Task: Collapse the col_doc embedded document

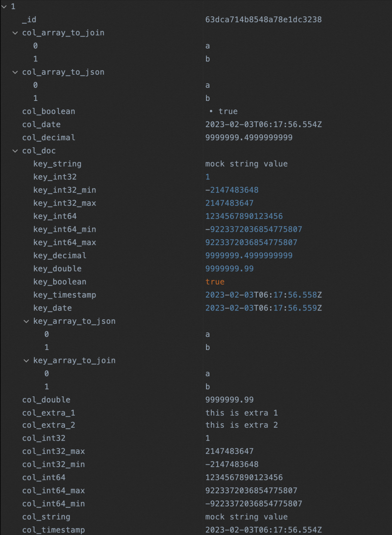Action: [15, 150]
